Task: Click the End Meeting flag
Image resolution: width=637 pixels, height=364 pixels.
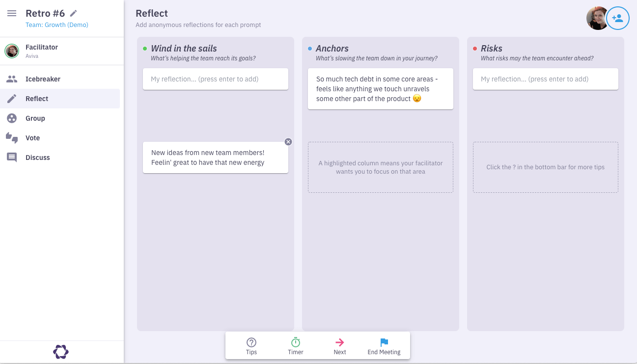Action: coord(384,345)
